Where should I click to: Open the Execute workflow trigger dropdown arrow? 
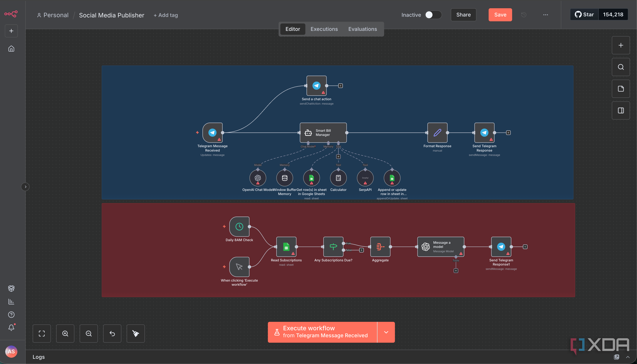(386, 332)
